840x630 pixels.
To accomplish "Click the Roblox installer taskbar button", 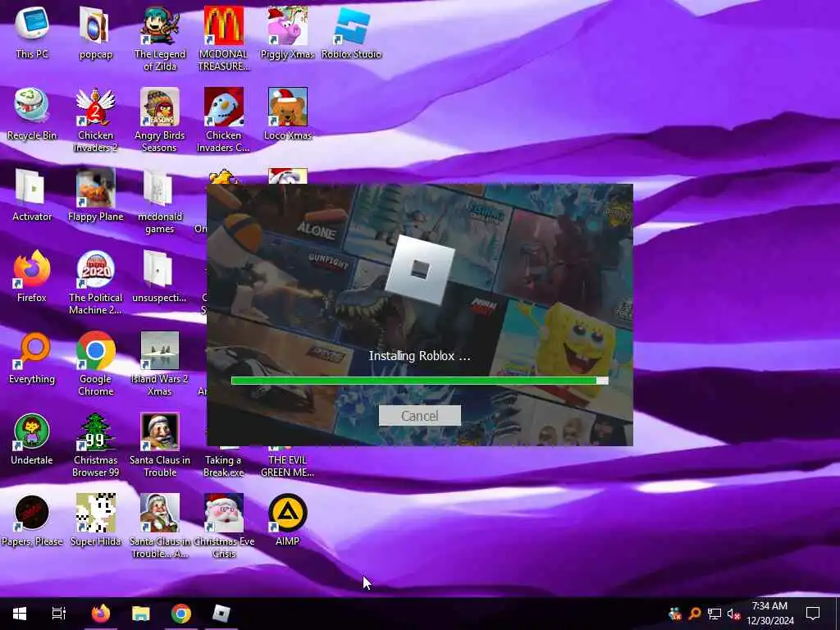I will coord(221,614).
